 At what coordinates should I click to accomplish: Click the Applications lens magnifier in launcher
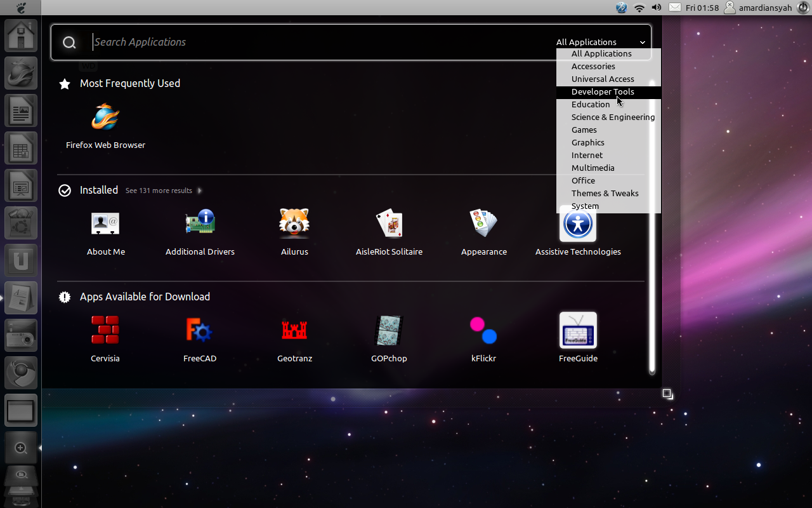(x=21, y=448)
